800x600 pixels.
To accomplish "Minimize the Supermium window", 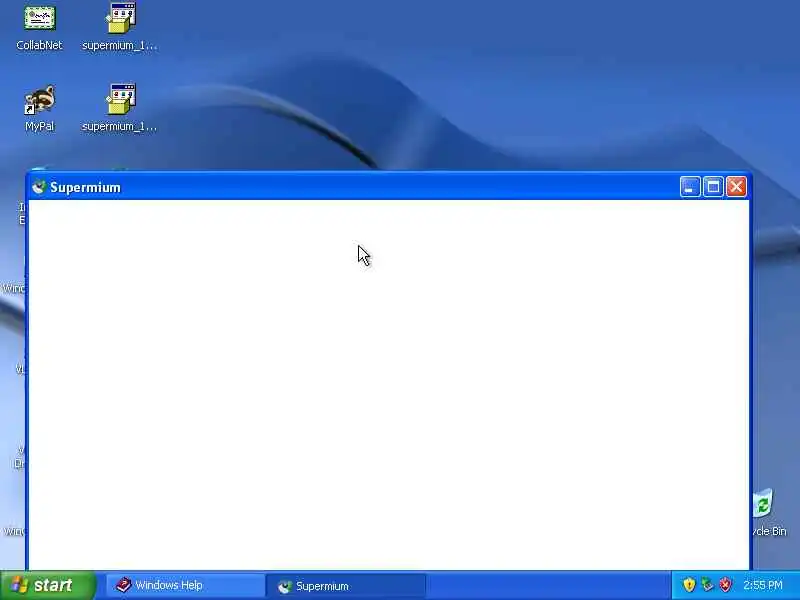I will 690,187.
